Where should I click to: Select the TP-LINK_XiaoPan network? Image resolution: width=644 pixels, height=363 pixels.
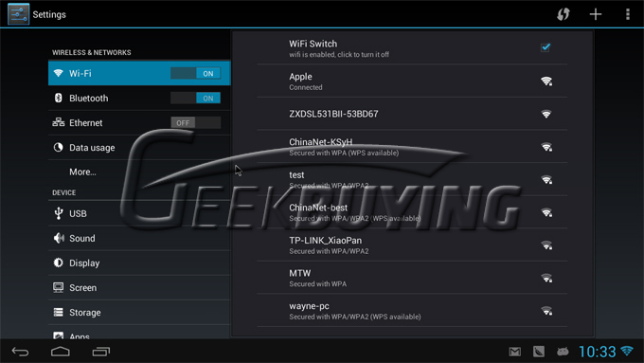coord(412,245)
